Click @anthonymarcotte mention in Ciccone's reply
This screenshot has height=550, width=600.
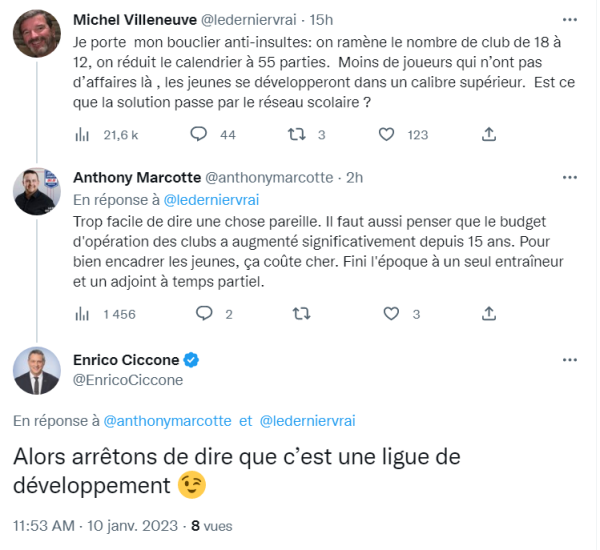tap(167, 421)
